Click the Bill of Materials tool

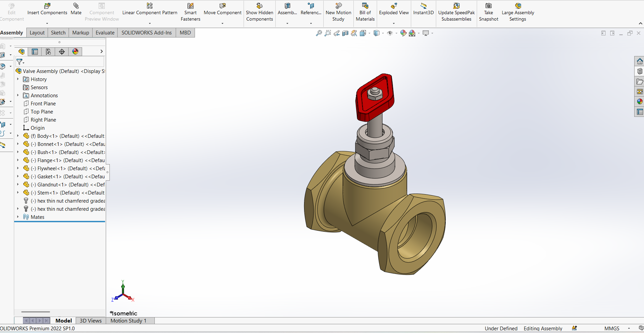coord(365,12)
